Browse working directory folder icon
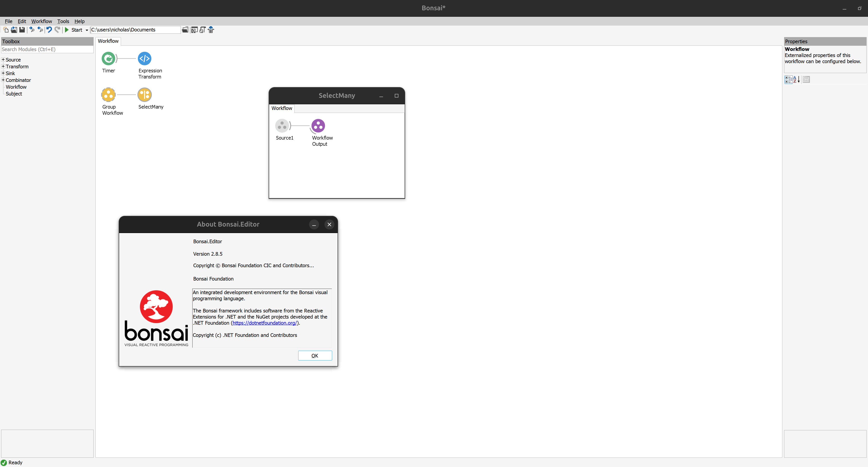Viewport: 868px width, 467px height. [x=185, y=30]
